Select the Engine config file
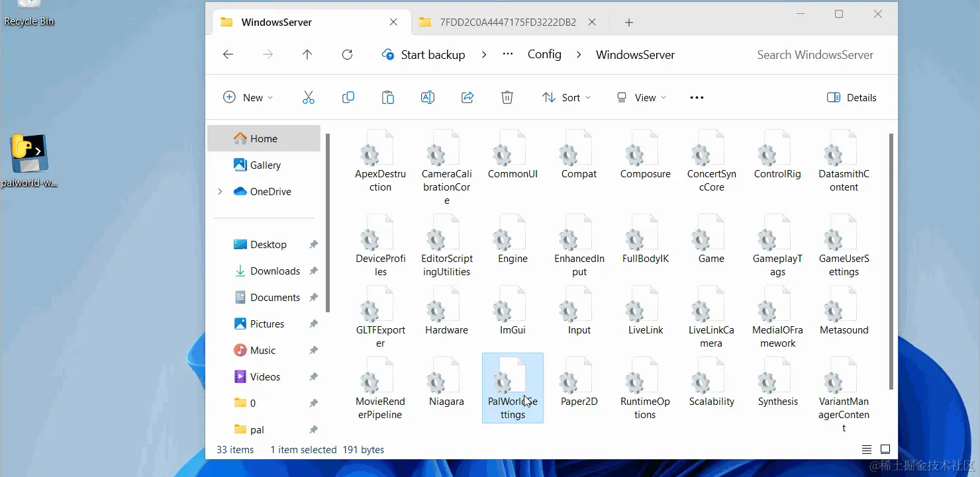This screenshot has width=980, height=477. 513,239
